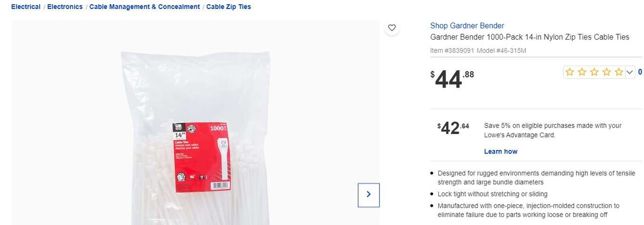The width and height of the screenshot is (644, 225).
Task: Click Learn how about Advantage Card
Action: pos(501,151)
